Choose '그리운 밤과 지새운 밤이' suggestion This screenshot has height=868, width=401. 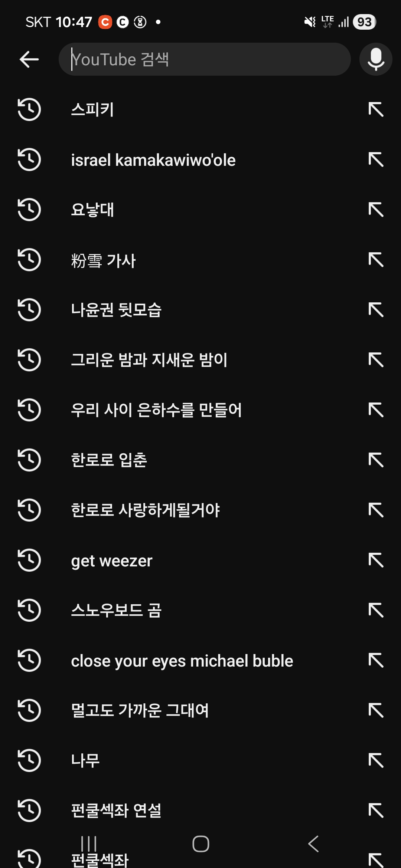[x=149, y=360]
